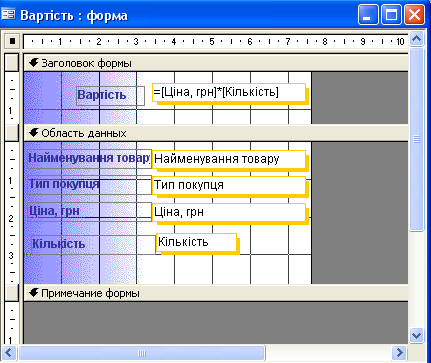Click the horizontal ruler at the 5 mark
Screen dimensions: 431x363
(x=212, y=41)
